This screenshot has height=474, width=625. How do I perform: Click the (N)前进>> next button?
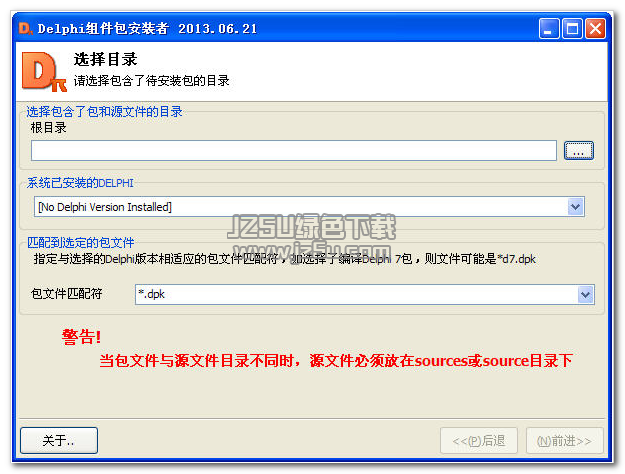tap(564, 441)
